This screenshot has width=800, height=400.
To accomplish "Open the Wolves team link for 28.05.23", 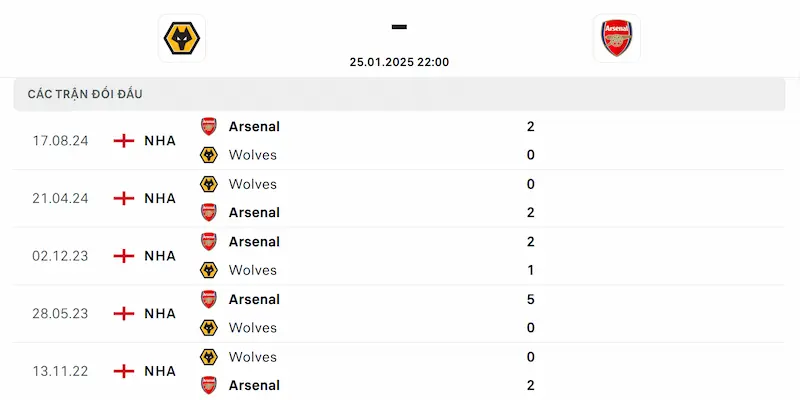I will [252, 328].
